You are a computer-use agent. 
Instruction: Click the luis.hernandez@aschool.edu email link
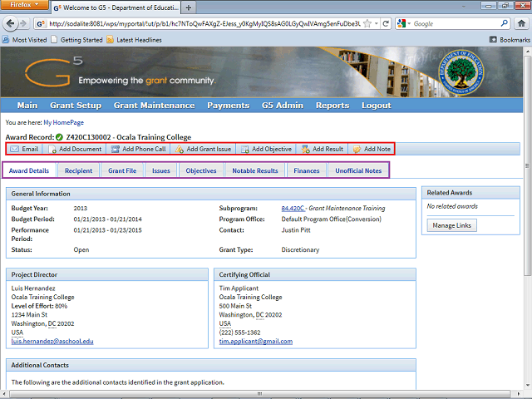tap(52, 342)
